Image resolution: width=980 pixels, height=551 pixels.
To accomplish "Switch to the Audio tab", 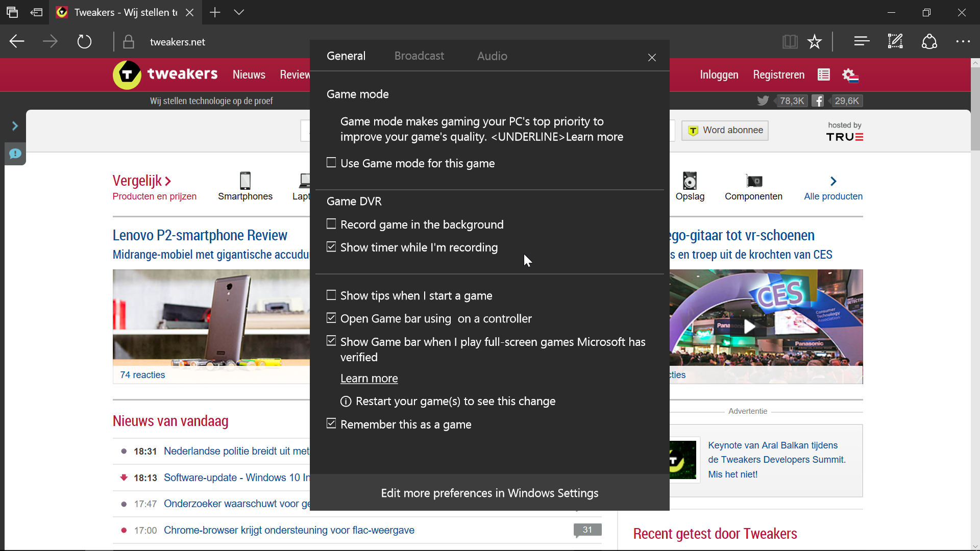I will click(x=492, y=56).
